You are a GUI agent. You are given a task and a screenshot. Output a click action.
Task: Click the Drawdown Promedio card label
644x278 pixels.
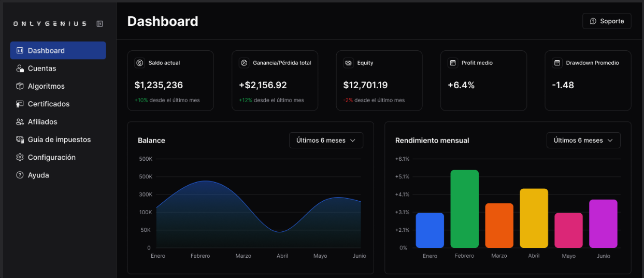[592, 63]
